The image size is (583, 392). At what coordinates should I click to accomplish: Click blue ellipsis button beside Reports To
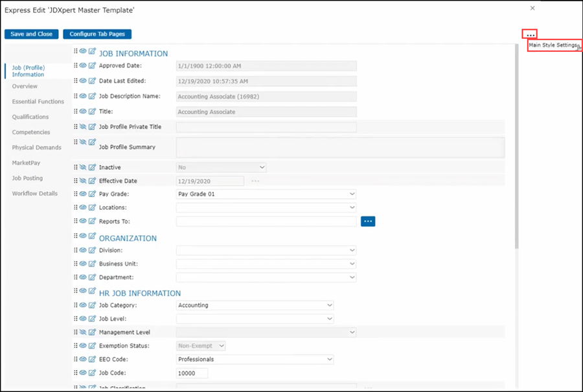(368, 222)
